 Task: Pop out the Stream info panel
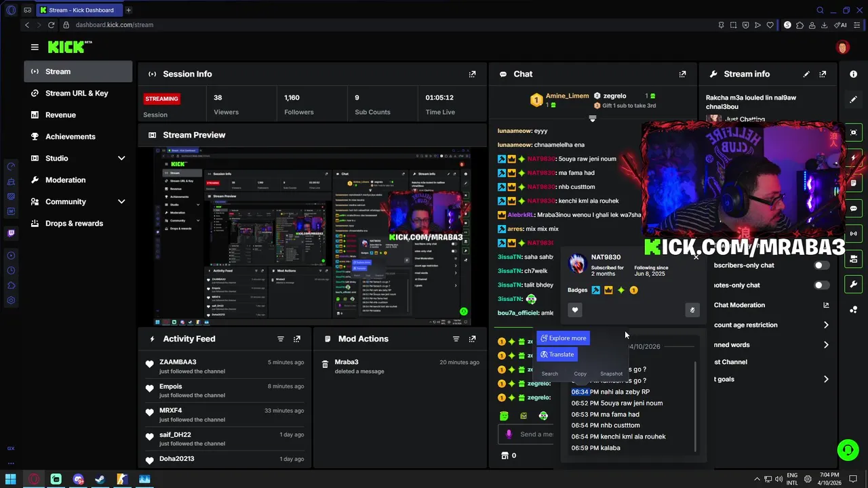pos(823,74)
